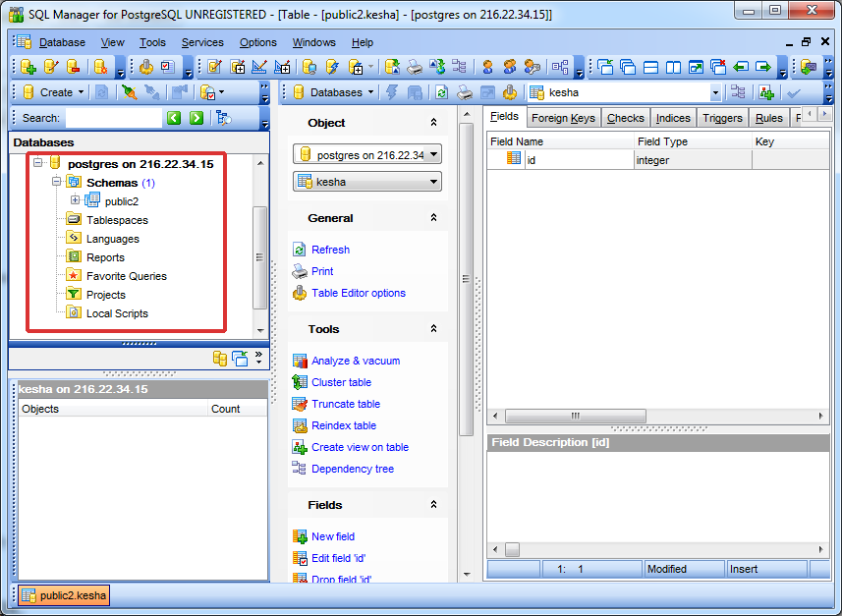842x616 pixels.
Task: Open the Databases dropdown in editor toolbar
Action: [334, 92]
